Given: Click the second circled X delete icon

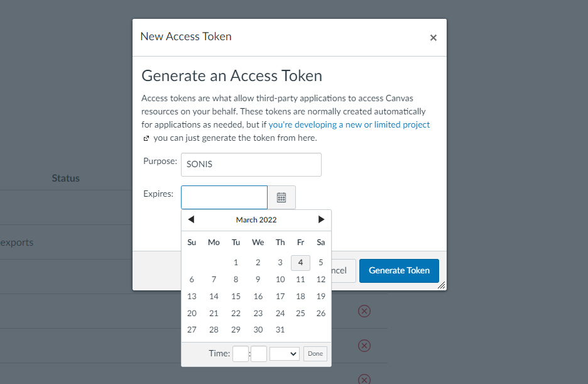Looking at the screenshot, I should pos(364,346).
